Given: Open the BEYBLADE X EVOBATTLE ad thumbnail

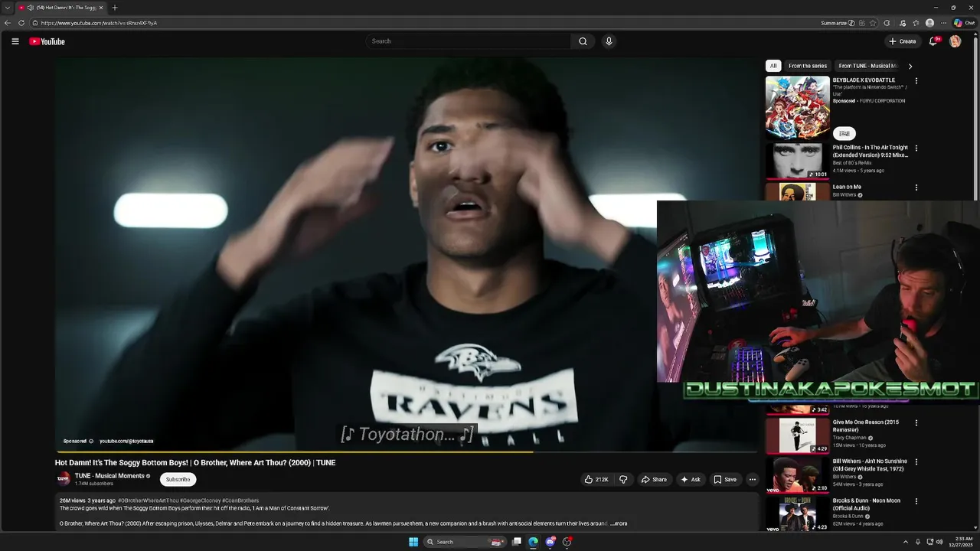Looking at the screenshot, I should click(x=798, y=108).
